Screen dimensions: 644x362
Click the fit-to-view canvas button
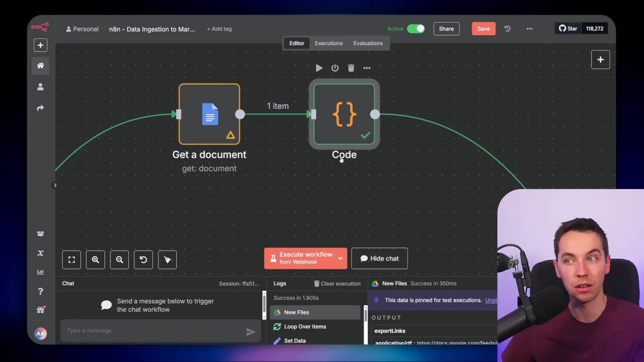click(71, 259)
